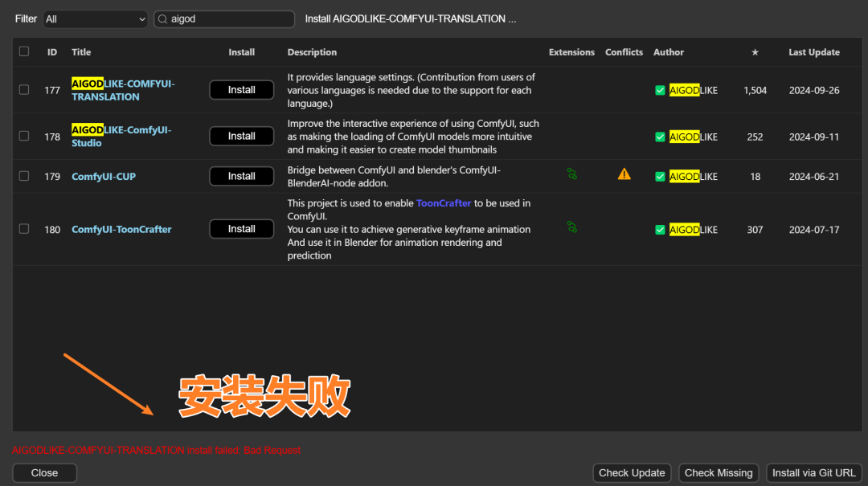The height and width of the screenshot is (486, 868).
Task: Click the search field containing aigod
Action: [224, 19]
